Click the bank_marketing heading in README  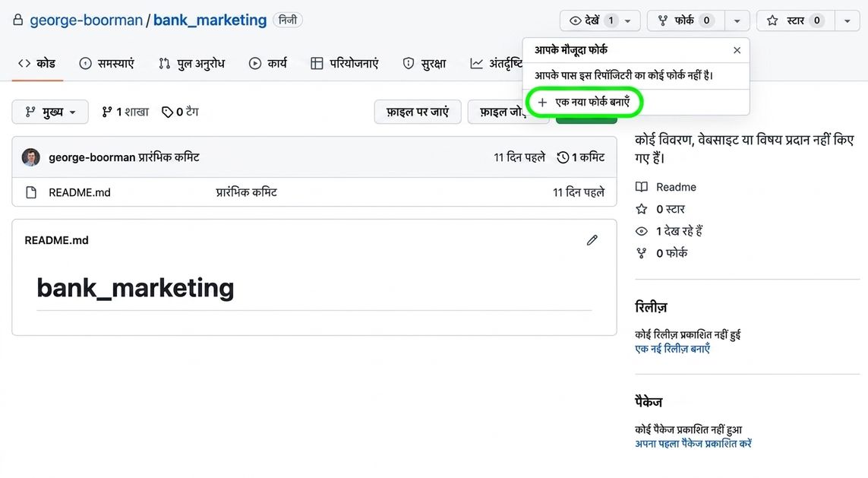(x=136, y=288)
